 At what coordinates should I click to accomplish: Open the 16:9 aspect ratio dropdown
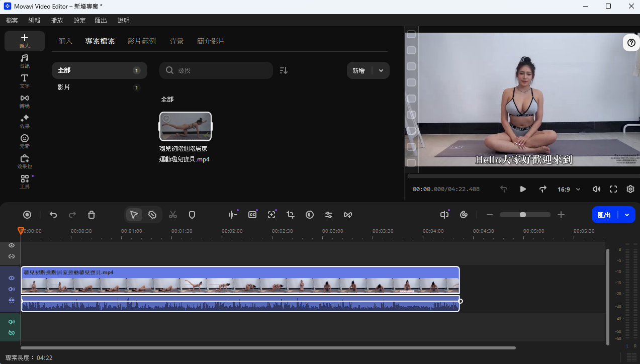click(x=569, y=190)
